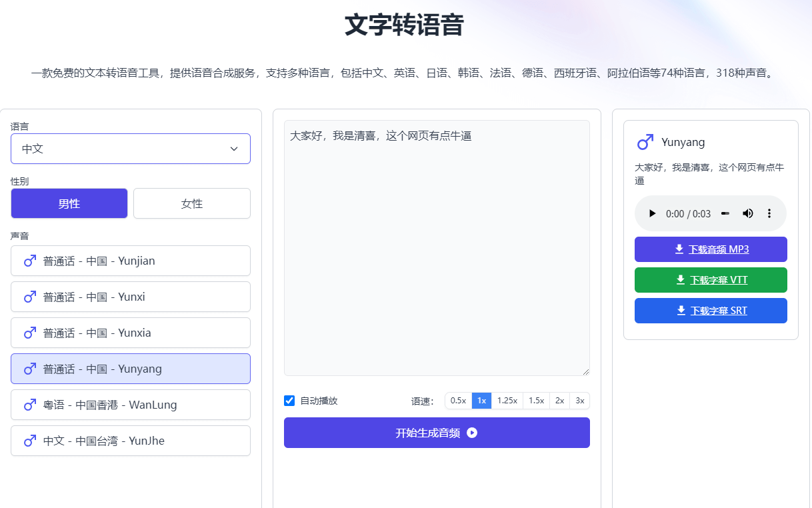Click the male icon next to Yunxi voice
812x508 pixels.
(29, 297)
